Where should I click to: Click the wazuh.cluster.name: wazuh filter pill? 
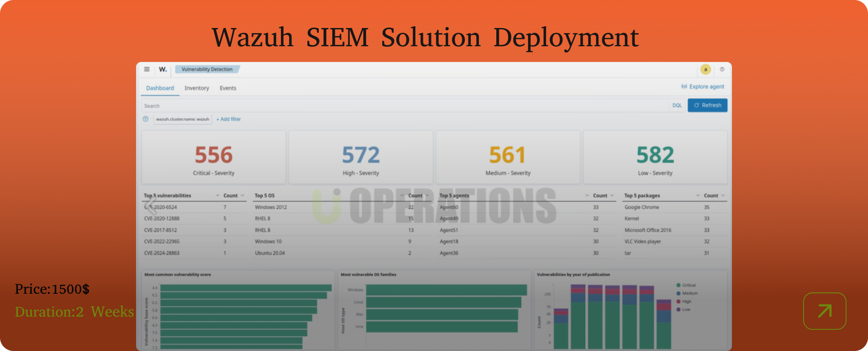coord(182,119)
